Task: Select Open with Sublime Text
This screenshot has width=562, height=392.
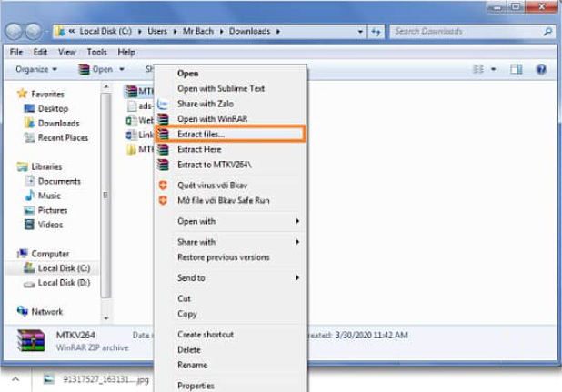Action: click(x=230, y=88)
